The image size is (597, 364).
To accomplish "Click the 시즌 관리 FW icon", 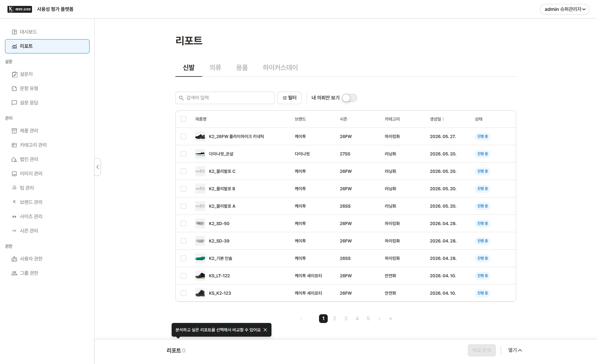I will coord(14,231).
